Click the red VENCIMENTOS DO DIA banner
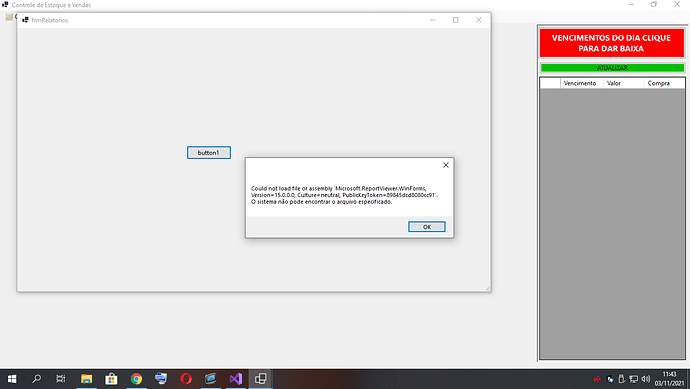Viewport: 690px width, 389px height. pos(612,43)
